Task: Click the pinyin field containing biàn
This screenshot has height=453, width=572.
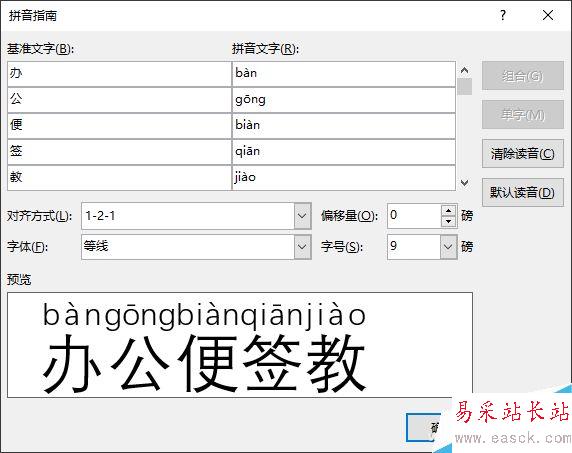Action: [x=344, y=126]
